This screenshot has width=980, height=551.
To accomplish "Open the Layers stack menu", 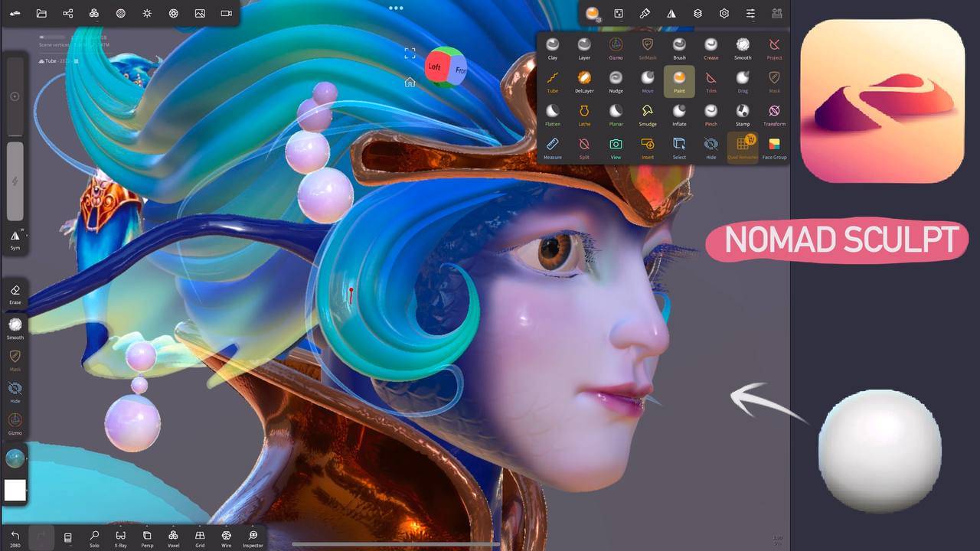I will [697, 13].
